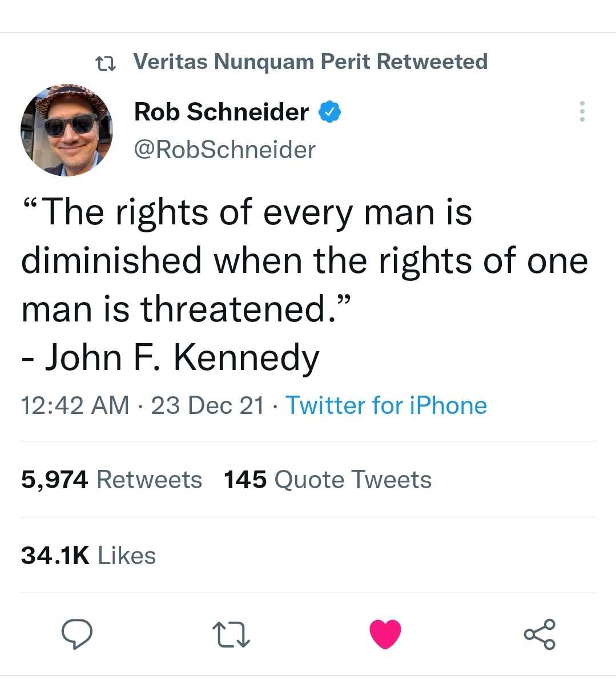Open the share icon options
Image resolution: width=616 pixels, height=684 pixels.
(539, 634)
